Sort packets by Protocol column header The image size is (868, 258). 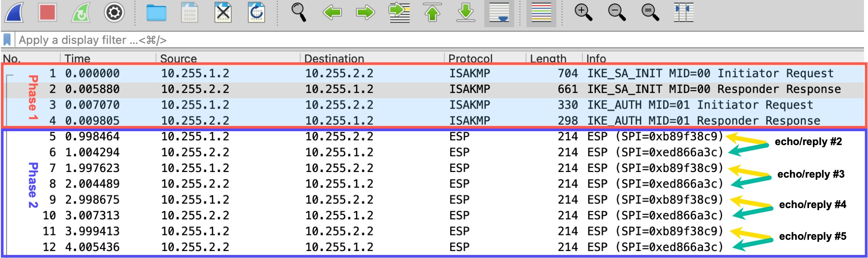(470, 58)
